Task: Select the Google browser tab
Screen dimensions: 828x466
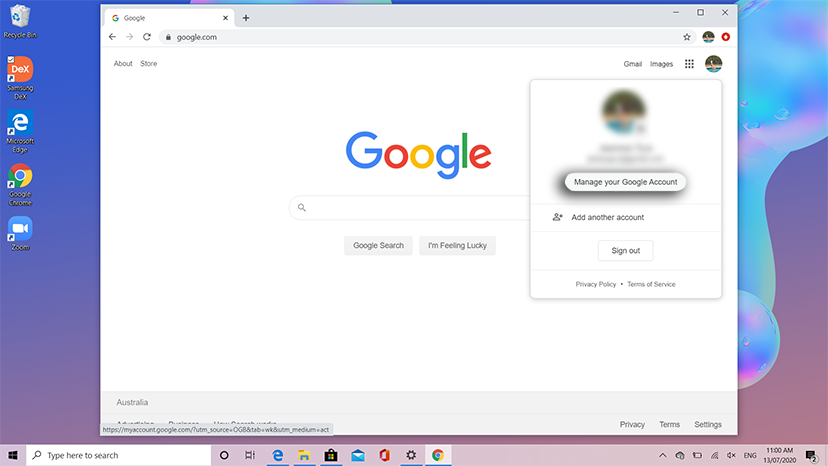Action: (165, 18)
